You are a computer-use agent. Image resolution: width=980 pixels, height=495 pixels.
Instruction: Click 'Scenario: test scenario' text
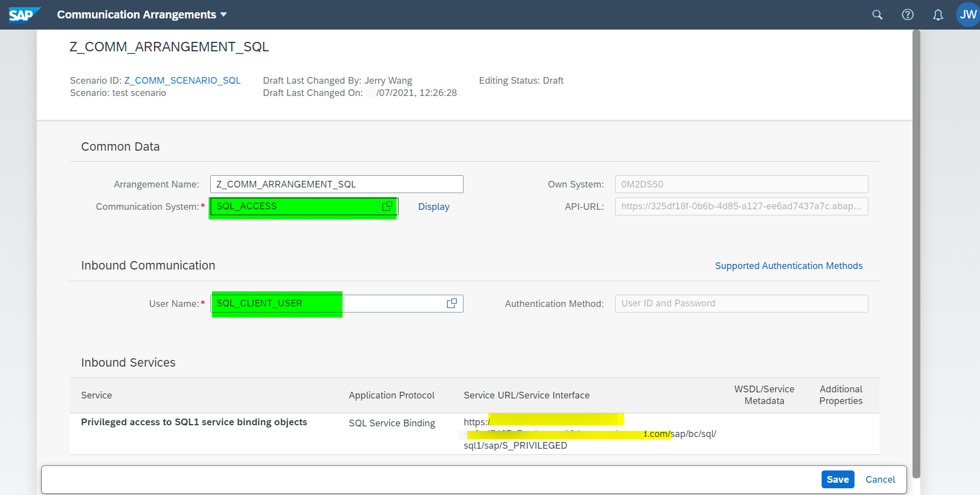118,93
